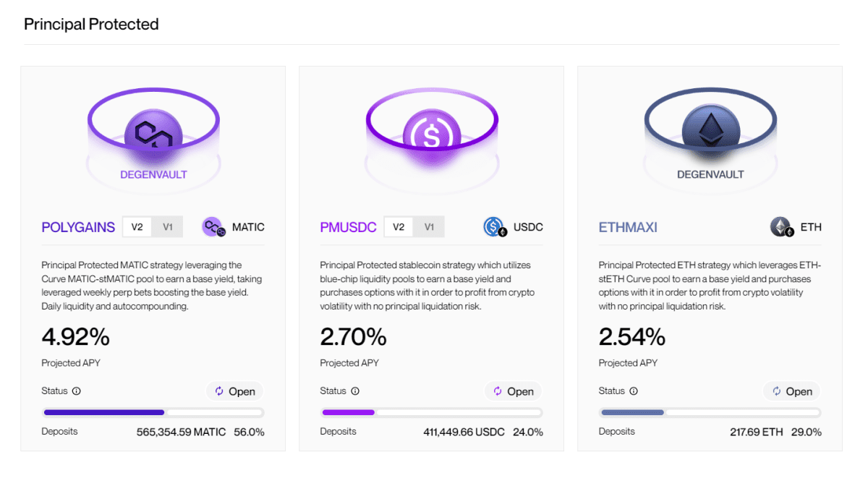Switch POLYGAINS vault to V1

(x=168, y=227)
